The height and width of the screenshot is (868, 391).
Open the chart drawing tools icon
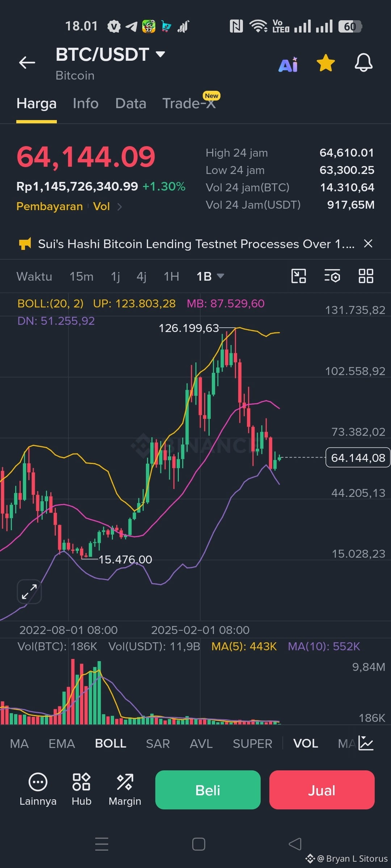[x=299, y=276]
